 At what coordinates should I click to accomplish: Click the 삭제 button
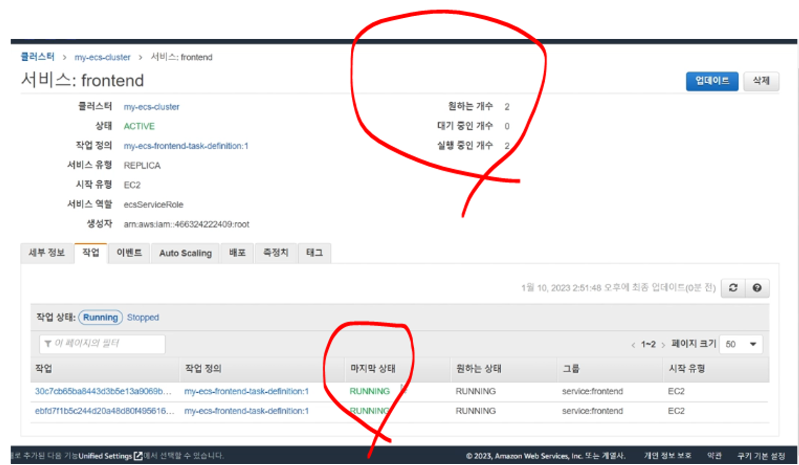point(761,81)
